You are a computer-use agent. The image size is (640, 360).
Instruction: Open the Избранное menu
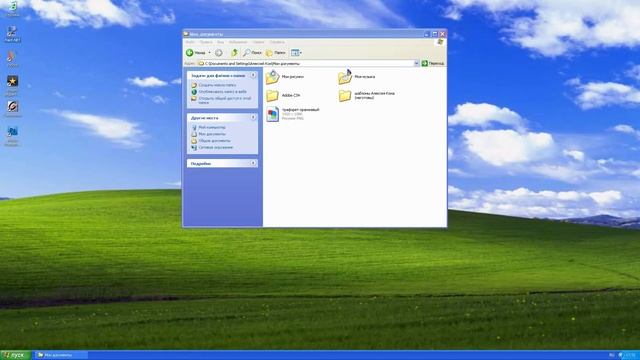238,42
